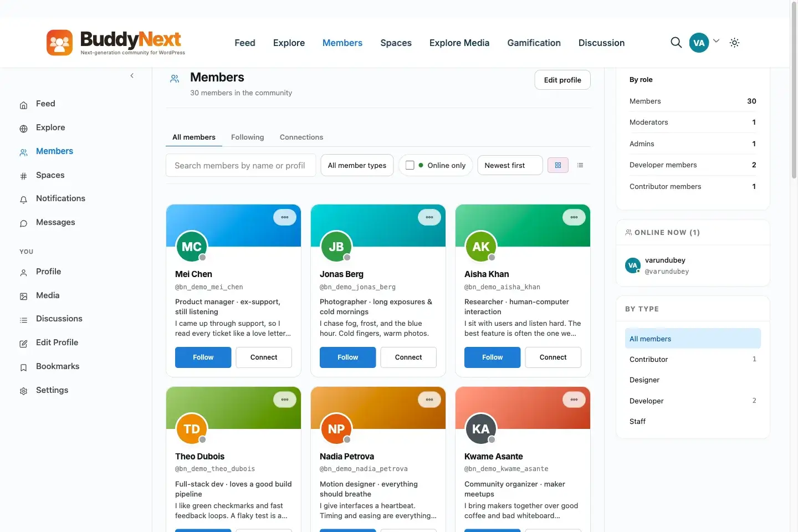
Task: Filter by Staff type
Action: (693, 422)
